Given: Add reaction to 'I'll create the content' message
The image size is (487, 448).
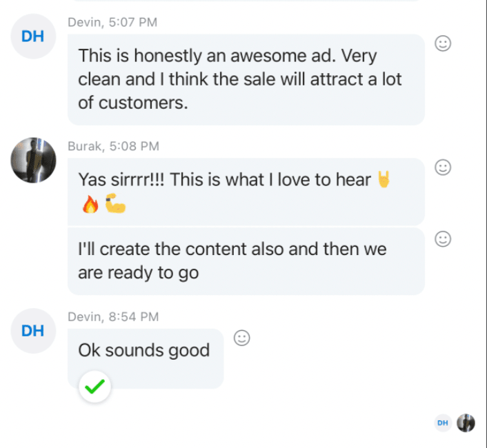Looking at the screenshot, I should click(443, 239).
